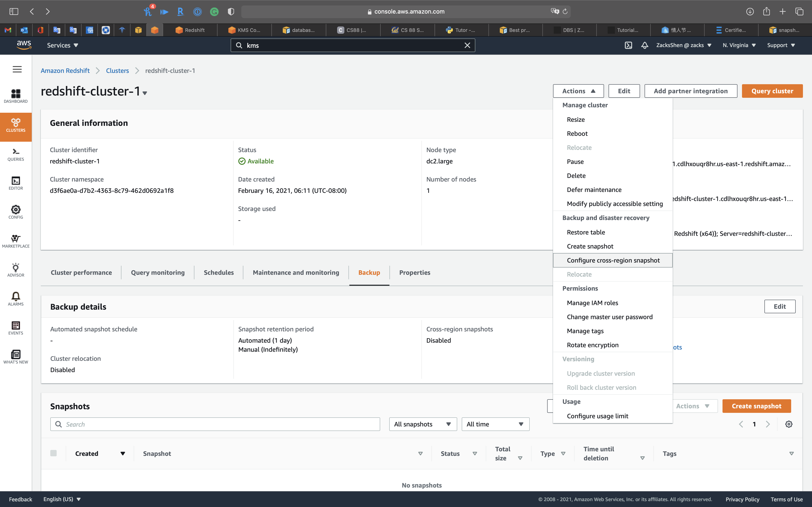Viewport: 812px width, 507px height.
Task: Expand the All snapshots filter dropdown
Action: coord(423,424)
